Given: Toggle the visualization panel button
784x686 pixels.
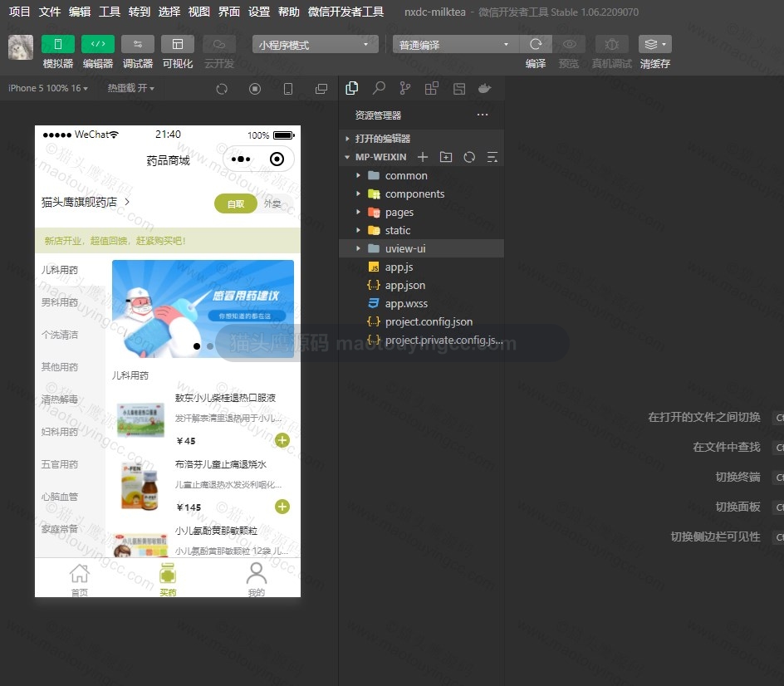Looking at the screenshot, I should [x=178, y=44].
